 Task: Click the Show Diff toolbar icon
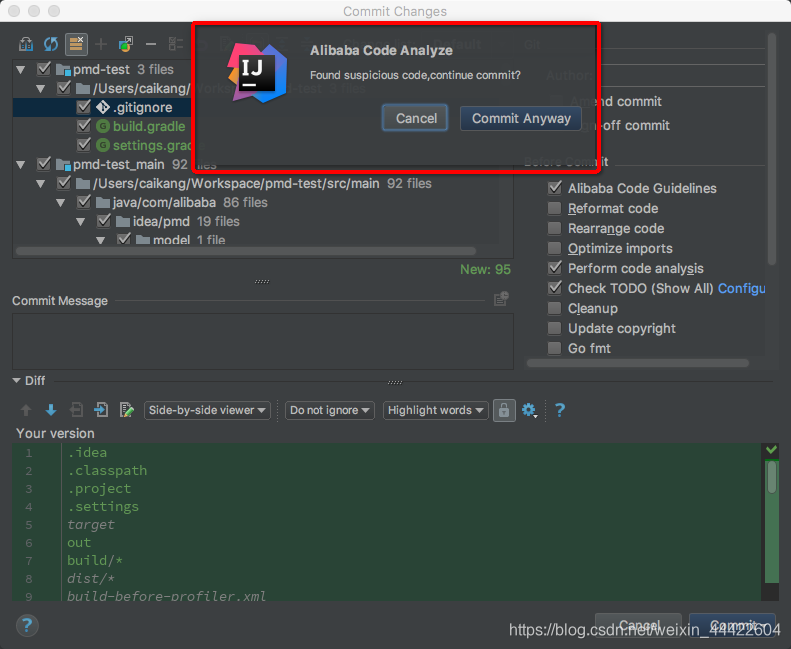(26, 44)
